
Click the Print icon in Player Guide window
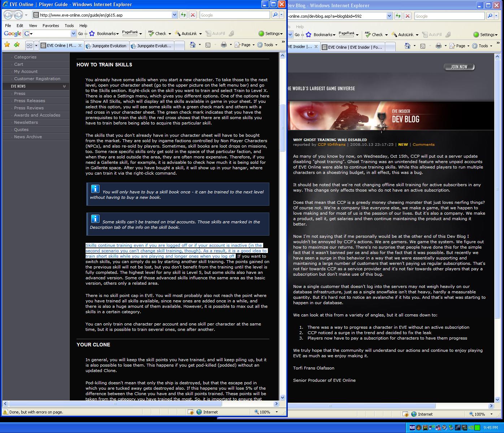coord(223,45)
